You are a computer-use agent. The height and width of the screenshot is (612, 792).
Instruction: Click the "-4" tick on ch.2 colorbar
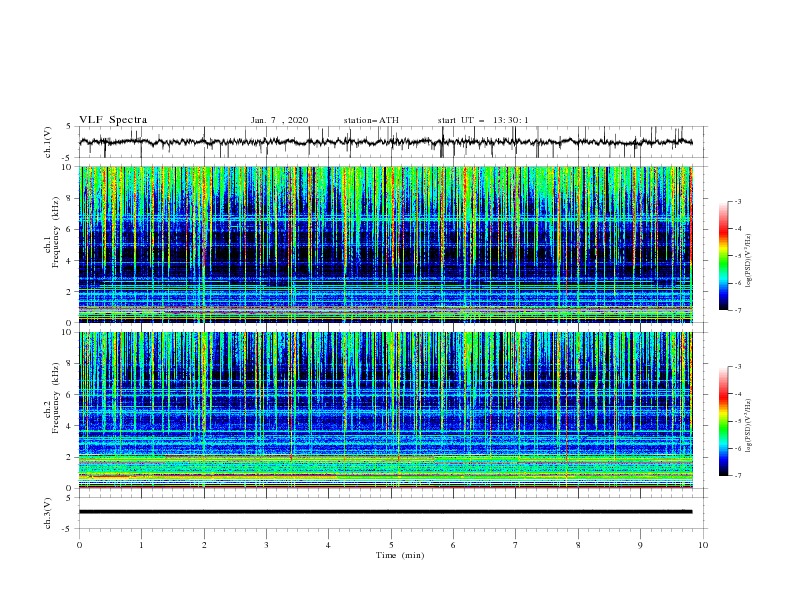point(737,394)
